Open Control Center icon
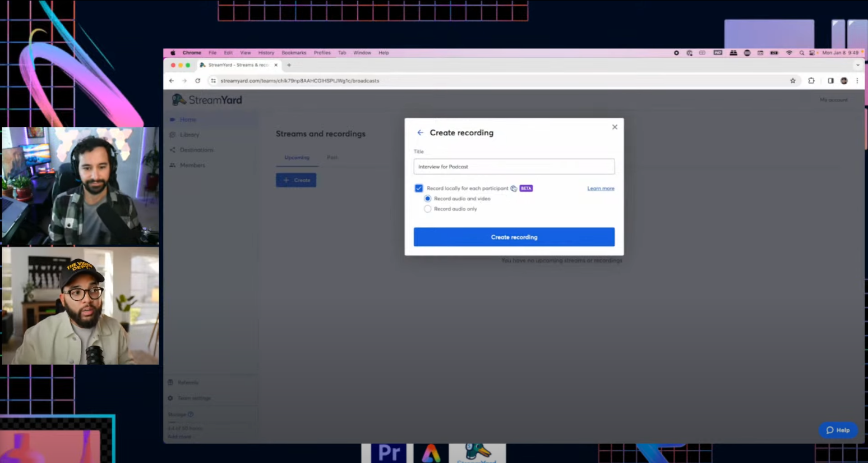This screenshot has height=463, width=868. click(x=812, y=53)
